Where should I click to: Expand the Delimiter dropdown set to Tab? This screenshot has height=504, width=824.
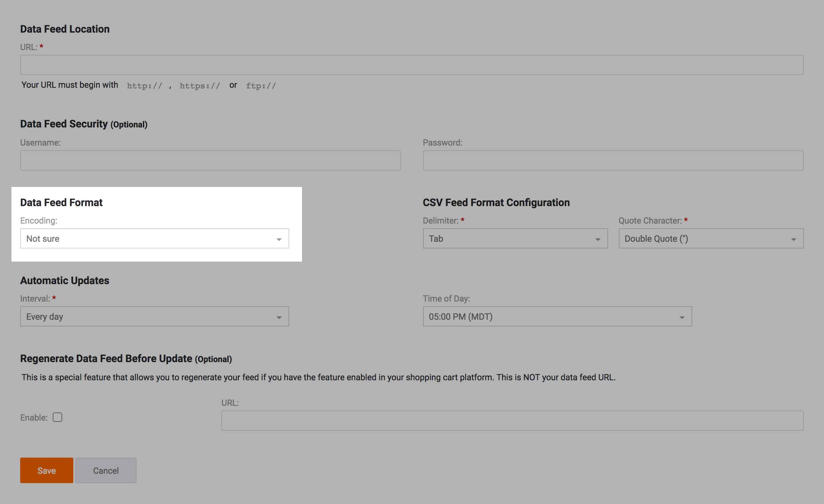pos(515,239)
